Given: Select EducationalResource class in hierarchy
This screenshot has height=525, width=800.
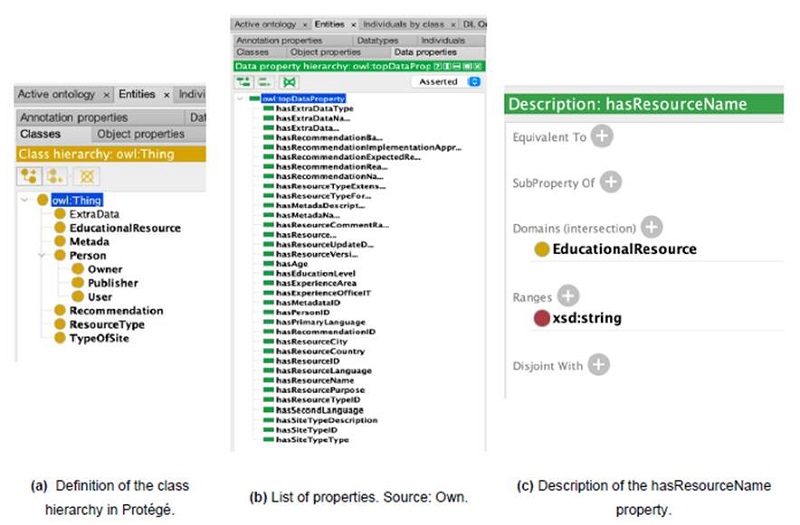Looking at the screenshot, I should [125, 228].
